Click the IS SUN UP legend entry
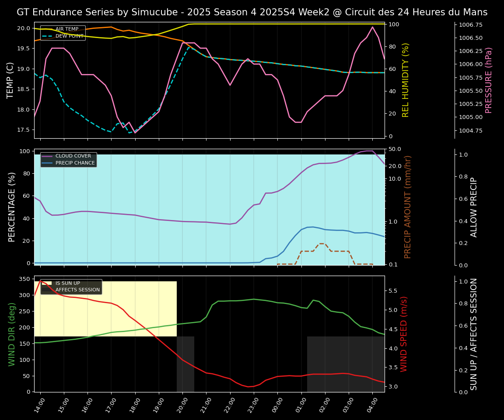 67,283
